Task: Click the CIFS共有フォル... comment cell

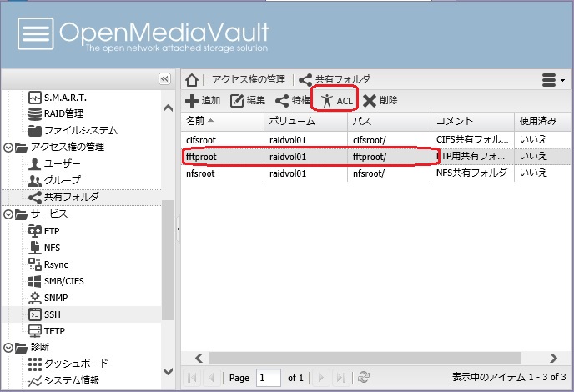Action: tap(472, 140)
